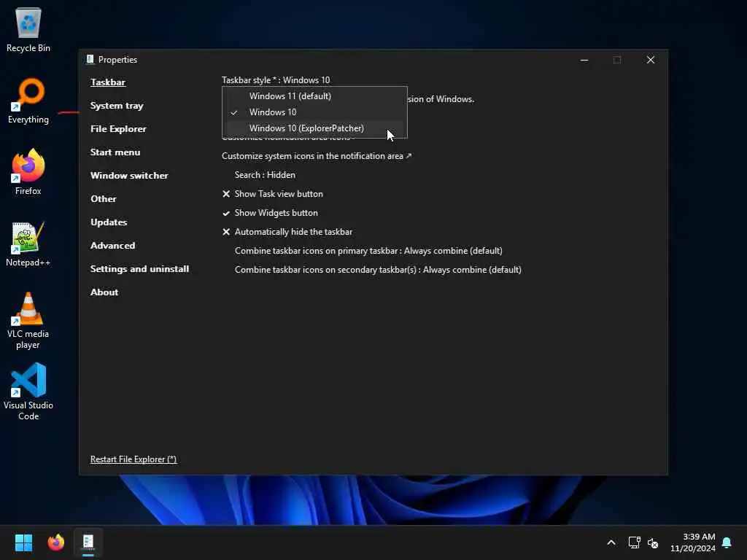Open the Taskbar style dropdown
The width and height of the screenshot is (747, 560).
click(x=276, y=80)
